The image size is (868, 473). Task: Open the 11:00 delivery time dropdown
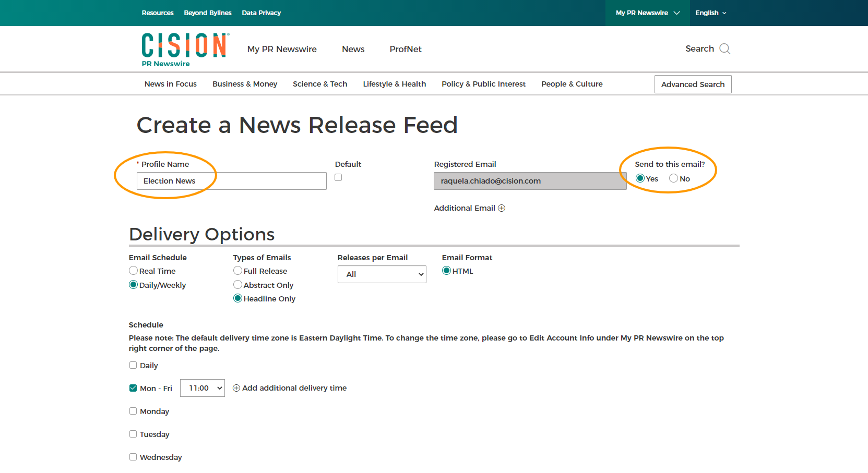pos(203,388)
